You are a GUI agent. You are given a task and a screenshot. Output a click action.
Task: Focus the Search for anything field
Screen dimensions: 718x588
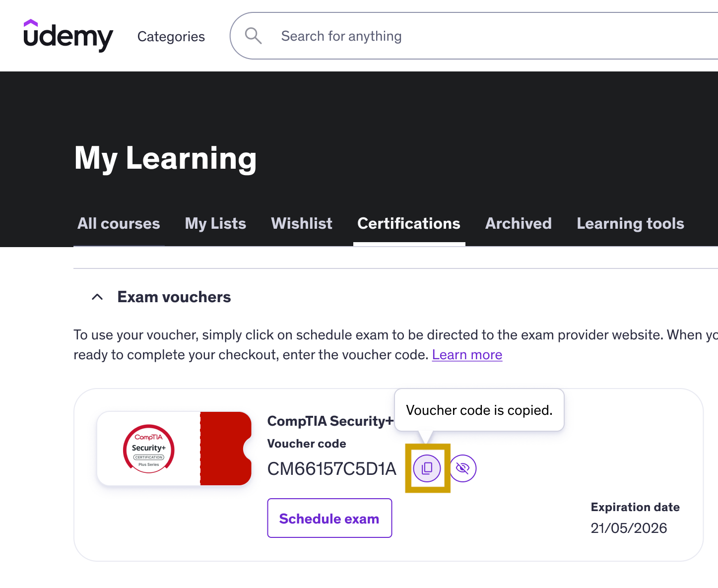coord(474,36)
